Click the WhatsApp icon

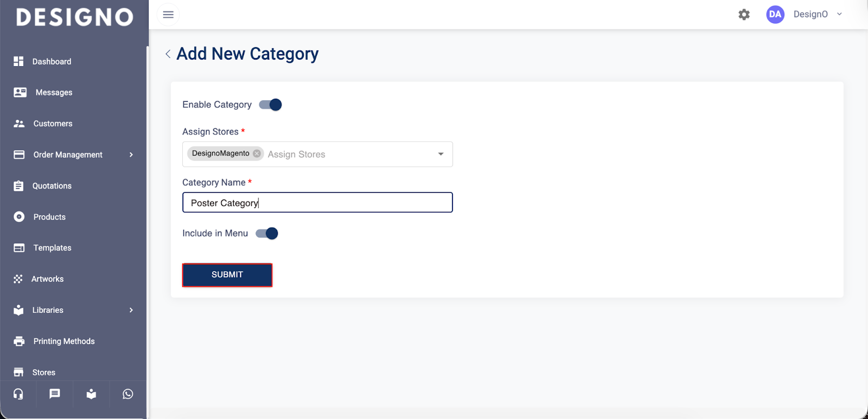point(128,394)
